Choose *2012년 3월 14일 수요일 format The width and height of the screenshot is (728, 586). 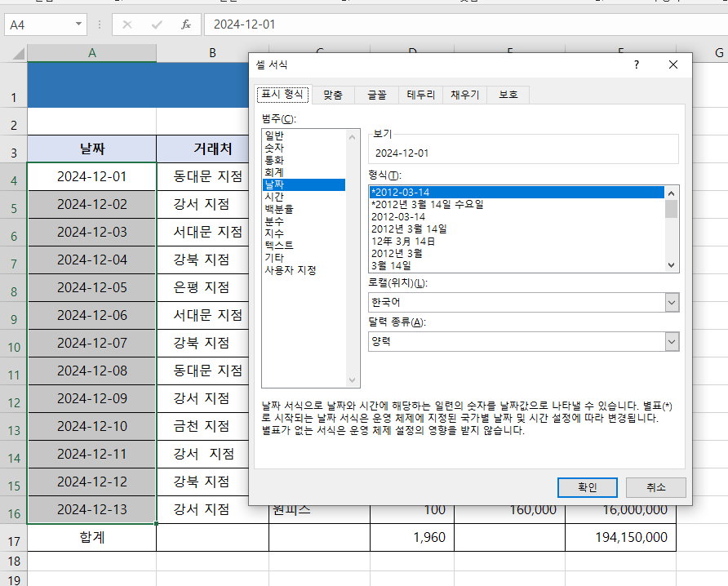click(x=517, y=204)
